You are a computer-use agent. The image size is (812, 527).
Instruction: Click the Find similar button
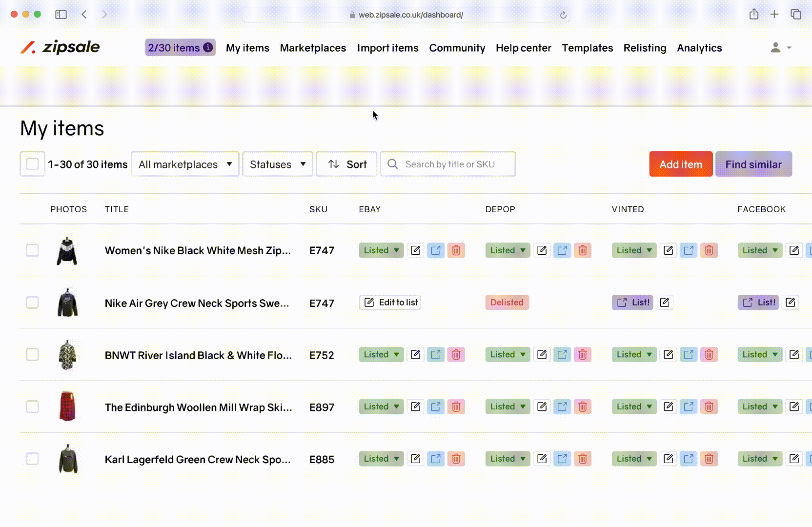pos(753,164)
